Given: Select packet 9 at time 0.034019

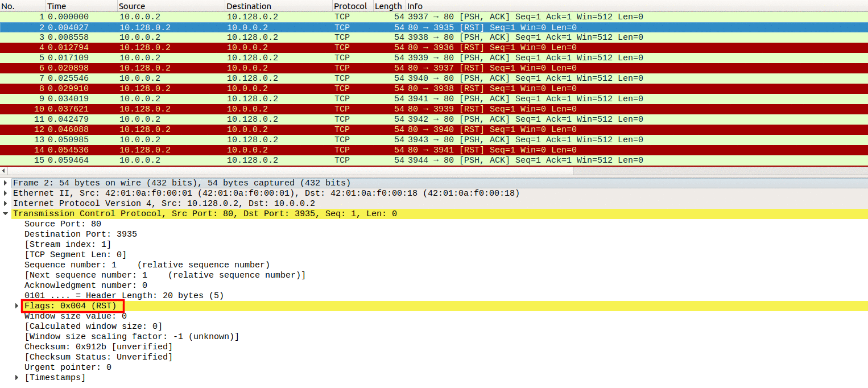Looking at the screenshot, I should pyautogui.click(x=434, y=99).
